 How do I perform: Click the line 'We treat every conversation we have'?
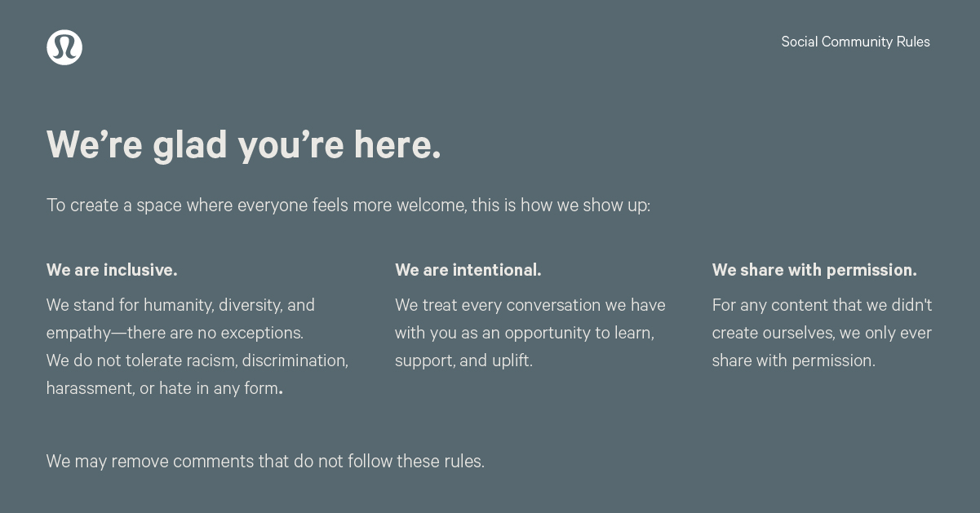(x=530, y=305)
